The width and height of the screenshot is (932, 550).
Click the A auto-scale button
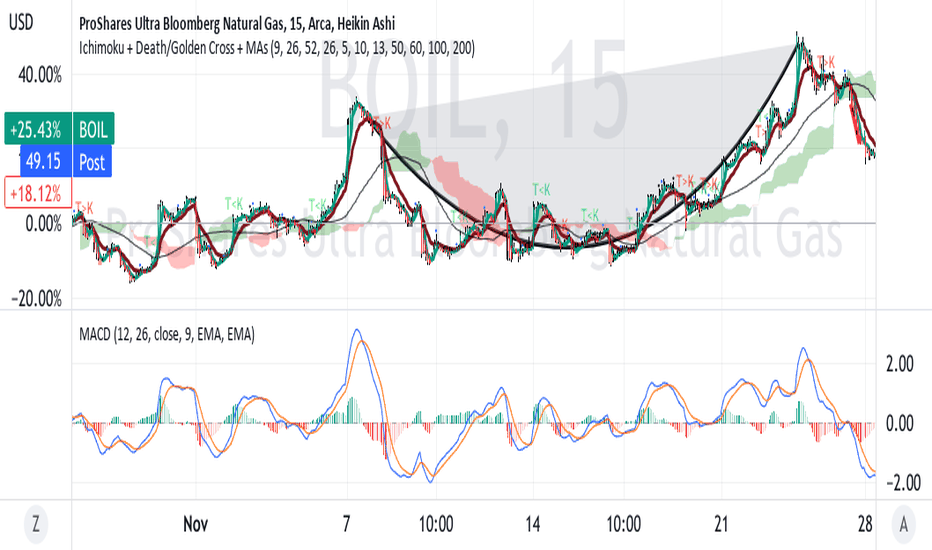pos(903,524)
